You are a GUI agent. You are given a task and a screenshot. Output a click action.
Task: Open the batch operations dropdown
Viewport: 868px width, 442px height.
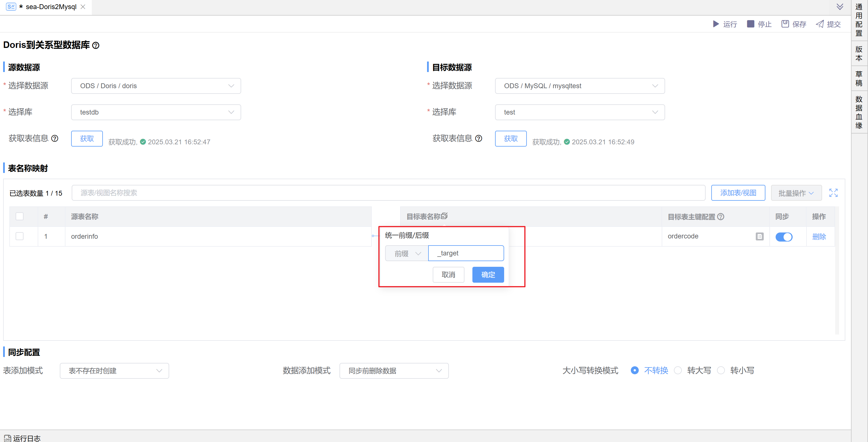tap(796, 193)
